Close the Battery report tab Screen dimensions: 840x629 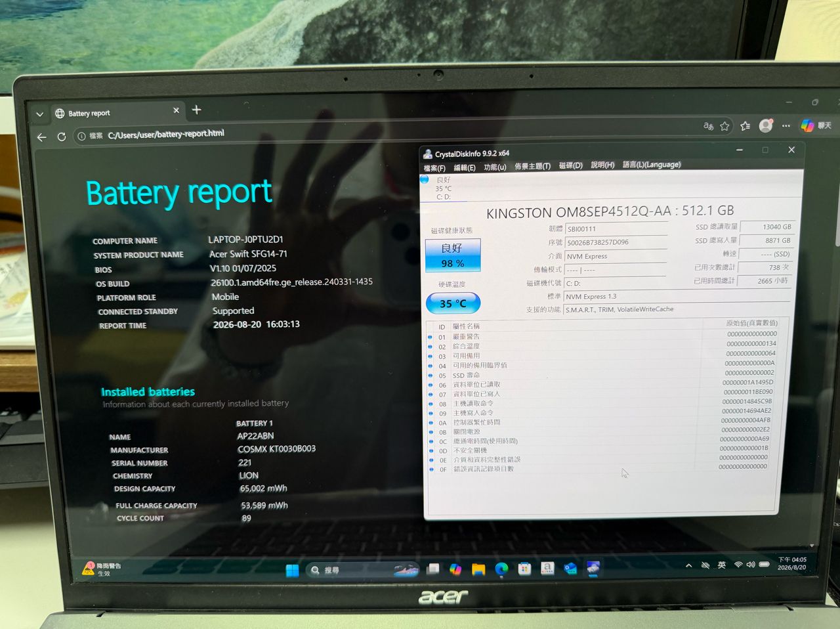(x=176, y=110)
